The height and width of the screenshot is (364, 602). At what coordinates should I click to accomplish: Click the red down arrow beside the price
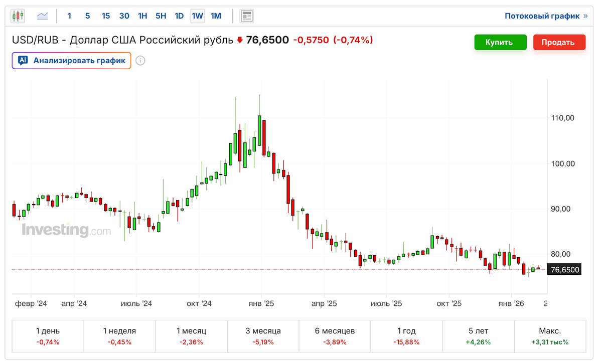[x=240, y=40]
